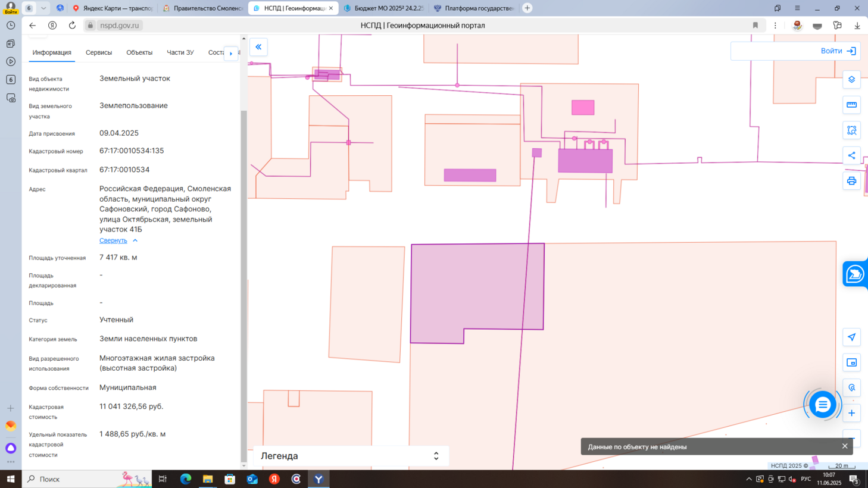Click the geolocation arrow icon

point(851,337)
